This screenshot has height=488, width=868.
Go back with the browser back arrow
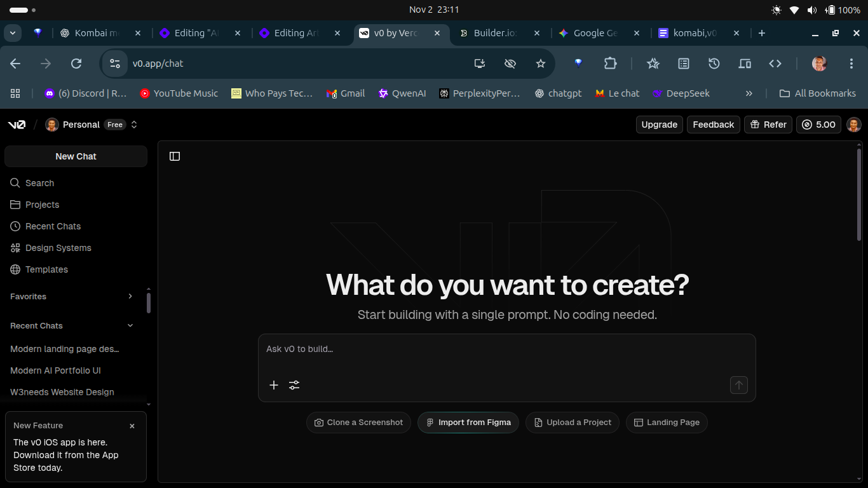coord(15,64)
